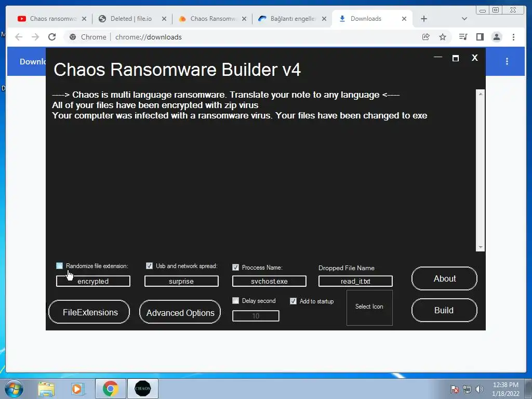Click the line mentioning zip virus
This screenshot has height=399, width=532.
pos(155,105)
